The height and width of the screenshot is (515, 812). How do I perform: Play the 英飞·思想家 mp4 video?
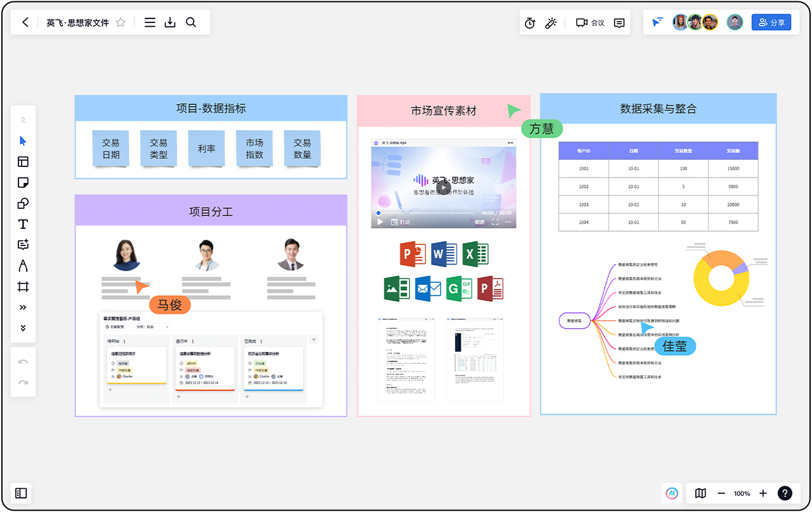coord(444,188)
